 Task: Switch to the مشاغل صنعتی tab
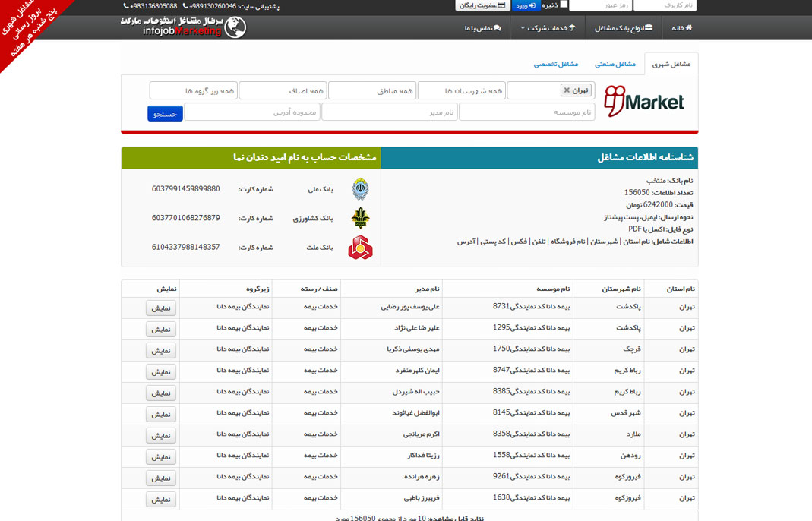coord(615,64)
